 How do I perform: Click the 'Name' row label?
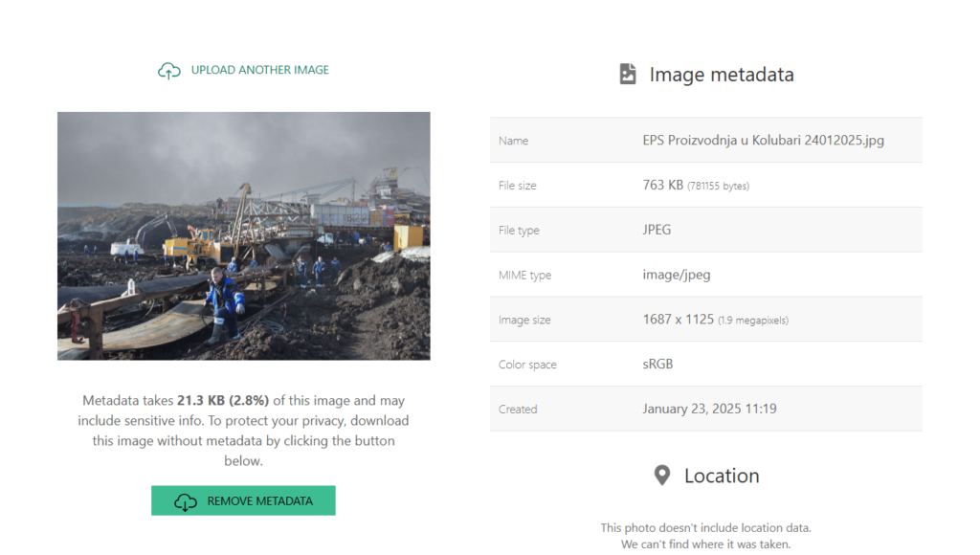513,141
